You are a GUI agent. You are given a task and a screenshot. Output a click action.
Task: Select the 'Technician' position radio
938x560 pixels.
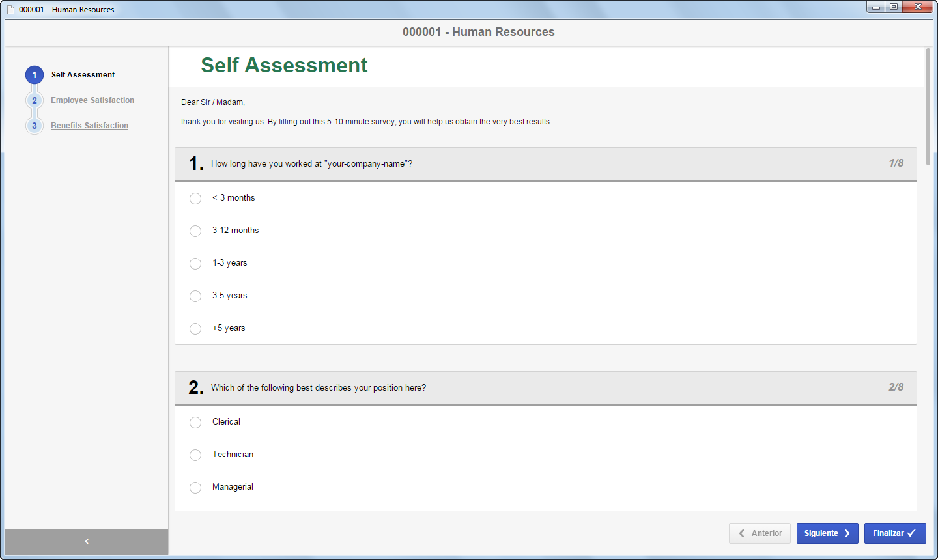(195, 455)
